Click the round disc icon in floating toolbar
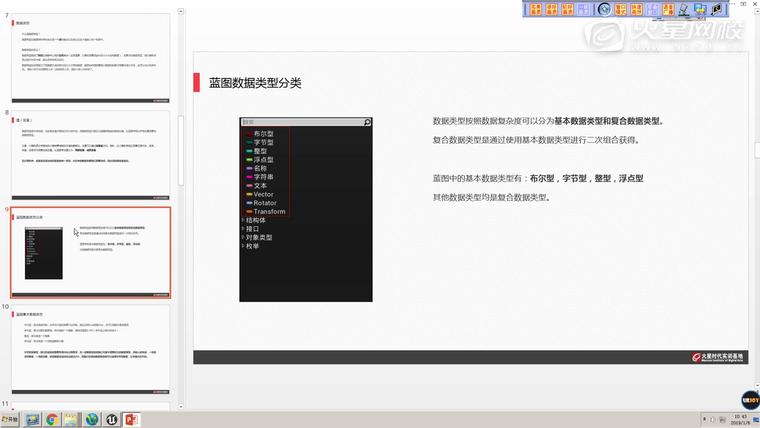The height and width of the screenshot is (428, 760). coord(604,9)
